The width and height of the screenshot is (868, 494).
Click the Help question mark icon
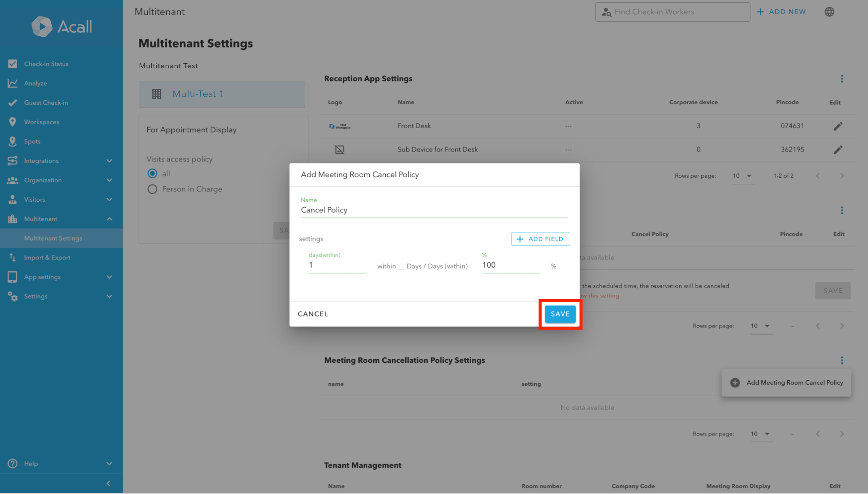pyautogui.click(x=13, y=464)
